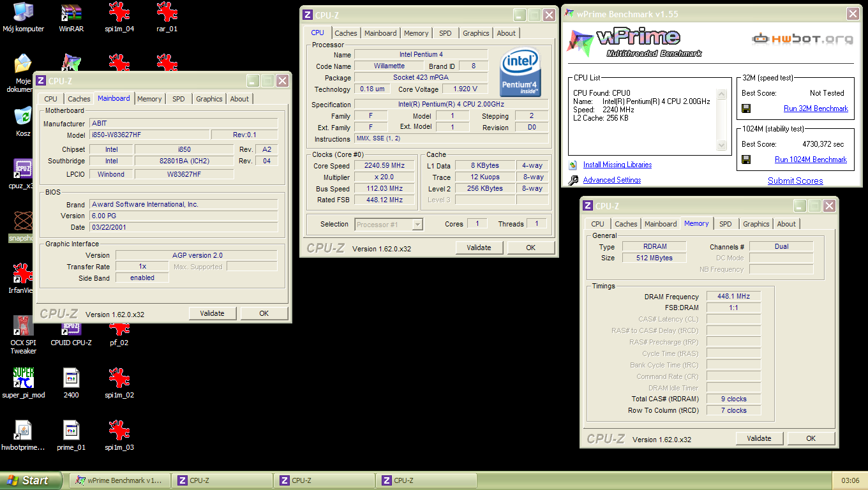Click Validate in CPU-Z CPU window
Image resolution: width=868 pixels, height=490 pixels.
(479, 248)
